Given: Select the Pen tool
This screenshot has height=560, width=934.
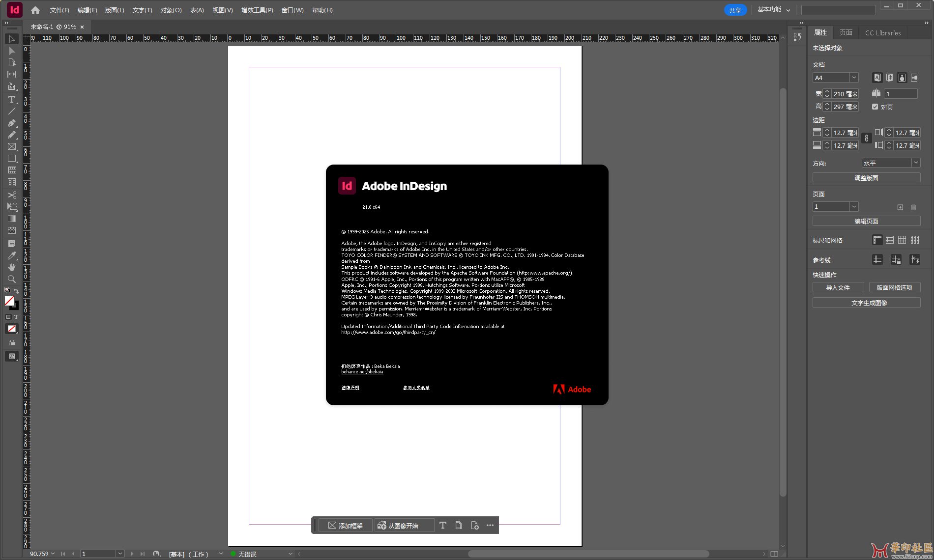Looking at the screenshot, I should pyautogui.click(x=12, y=123).
